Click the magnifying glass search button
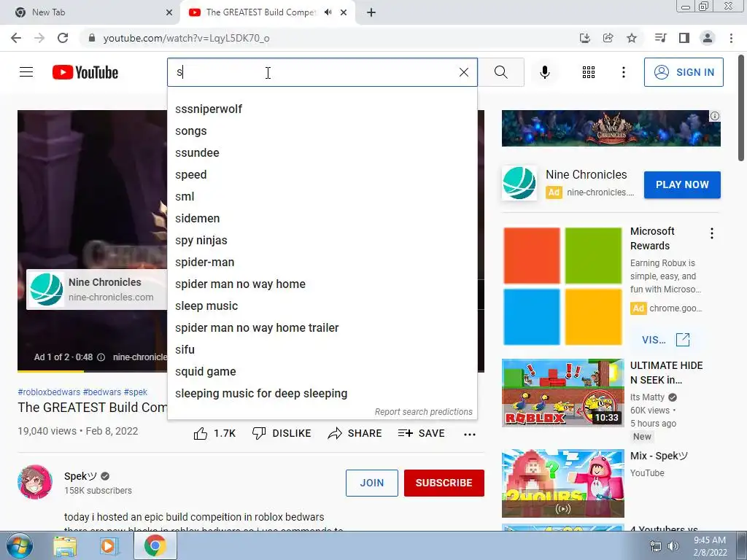 [x=500, y=72]
